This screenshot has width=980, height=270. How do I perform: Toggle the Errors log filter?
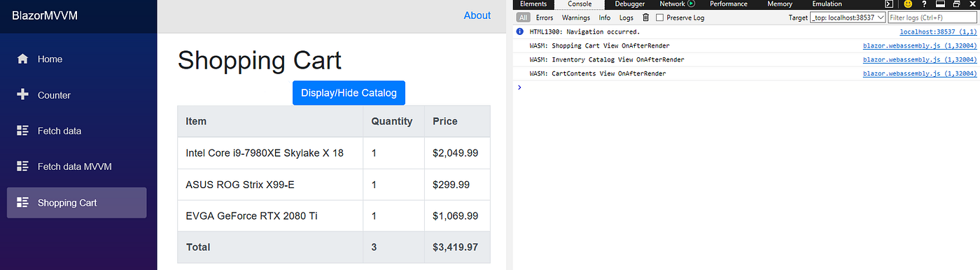tap(545, 17)
